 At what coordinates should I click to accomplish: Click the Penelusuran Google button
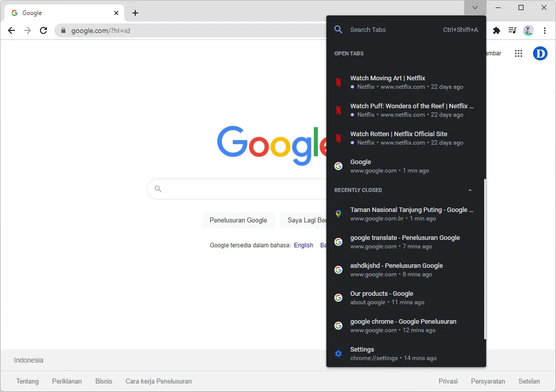click(x=238, y=220)
